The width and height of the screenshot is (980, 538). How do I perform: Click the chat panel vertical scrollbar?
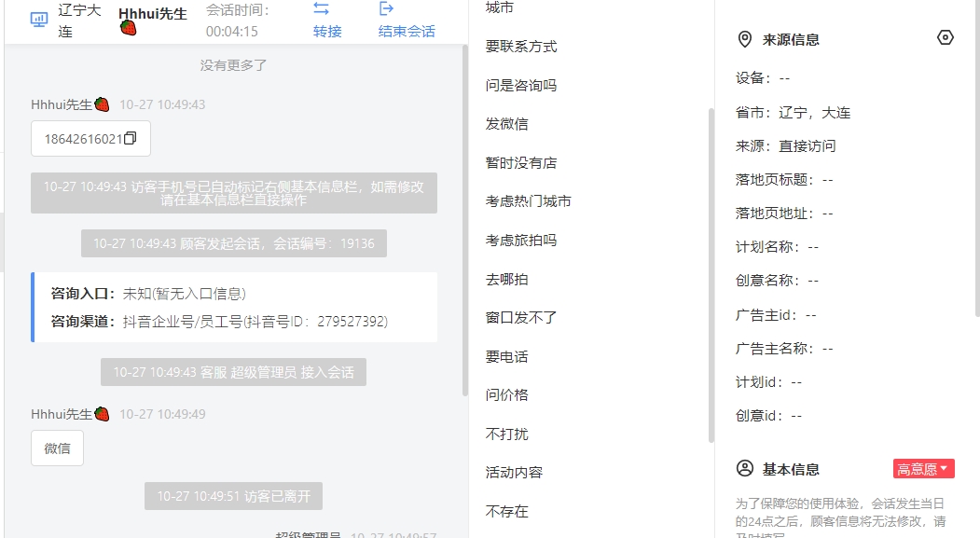coord(465,220)
